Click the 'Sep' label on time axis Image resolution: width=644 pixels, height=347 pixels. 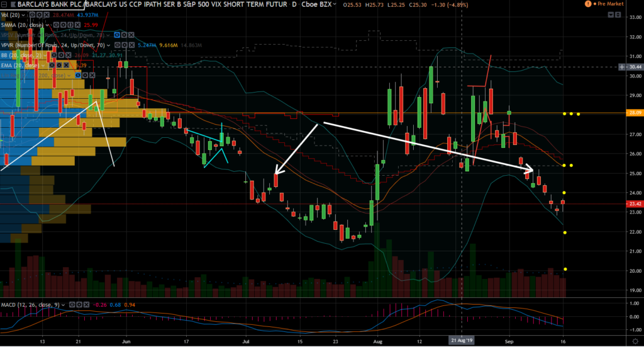509,341
